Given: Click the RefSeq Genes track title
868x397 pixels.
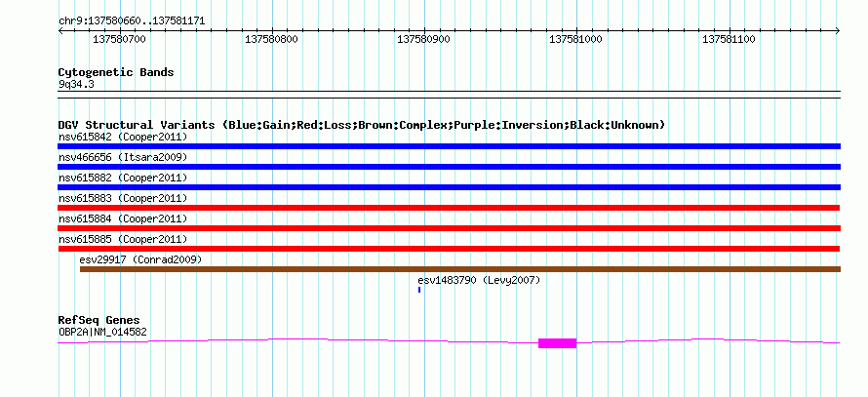Looking at the screenshot, I should 99,320.
